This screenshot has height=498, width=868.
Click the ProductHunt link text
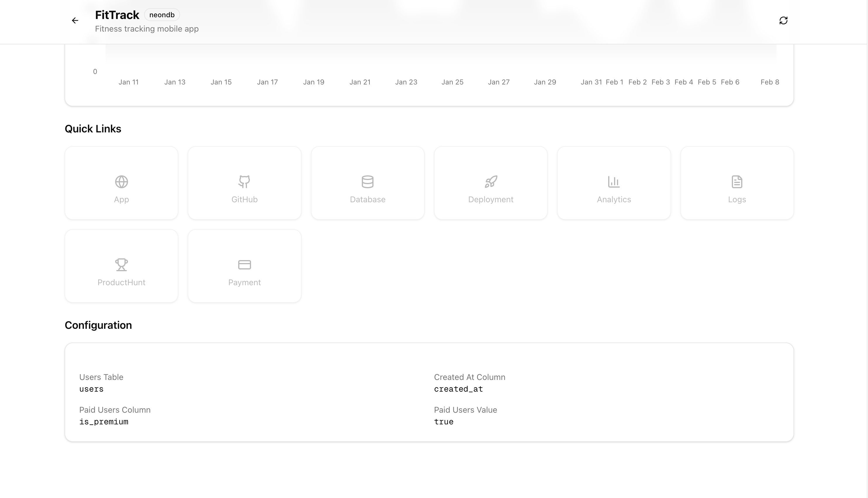(121, 283)
